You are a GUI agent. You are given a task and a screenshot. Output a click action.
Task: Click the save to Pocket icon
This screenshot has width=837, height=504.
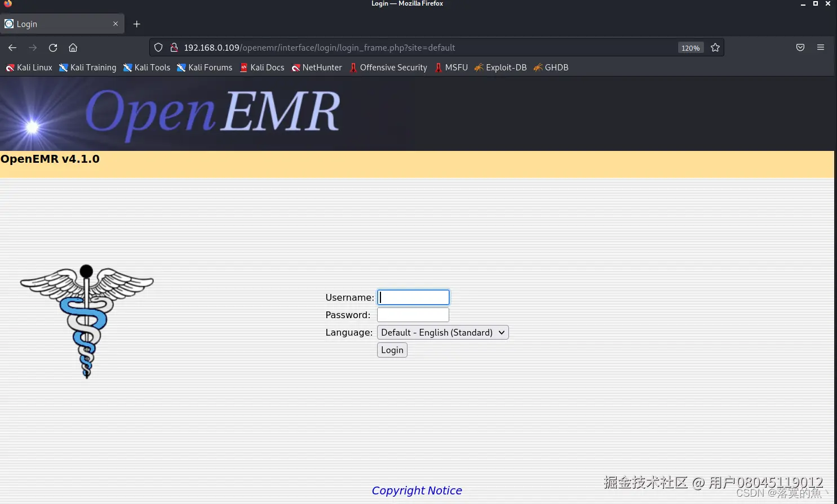click(800, 47)
